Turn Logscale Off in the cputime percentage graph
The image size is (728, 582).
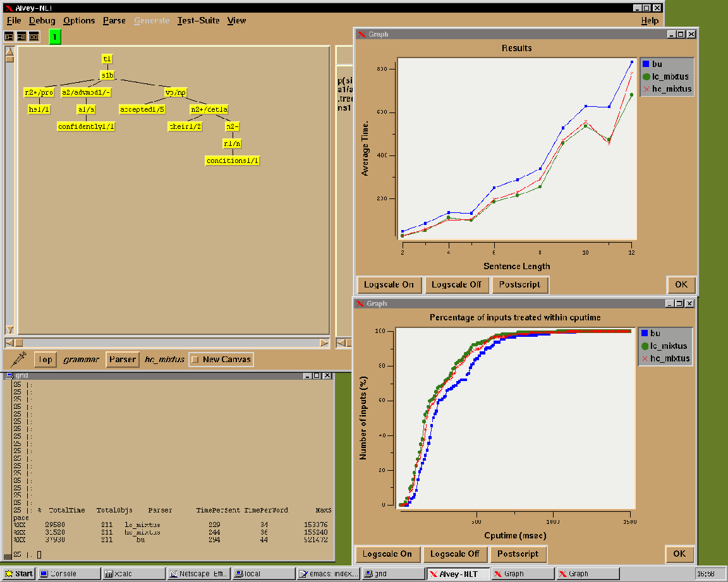coord(454,554)
